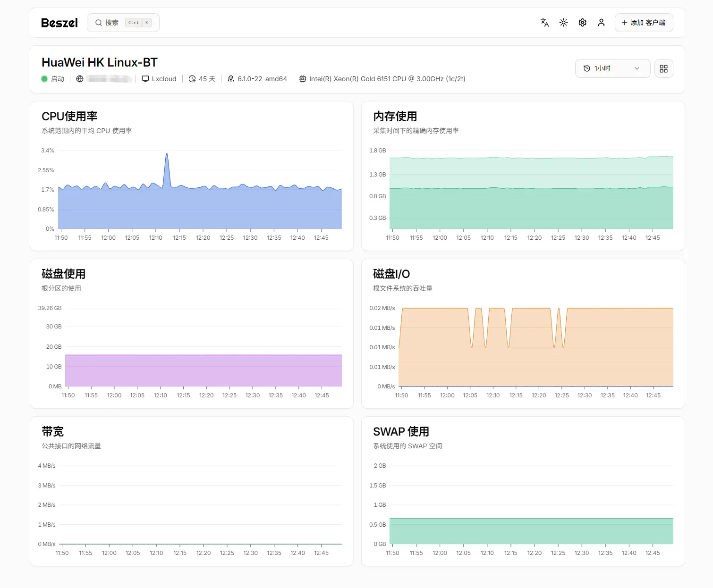Focus the 搜索 search field
713x588 pixels.
pos(123,23)
